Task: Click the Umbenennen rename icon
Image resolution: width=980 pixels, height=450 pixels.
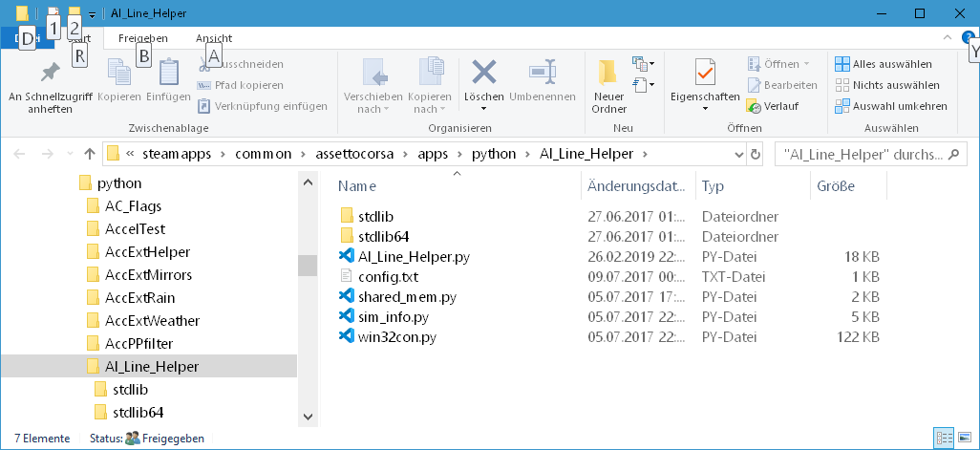Action: click(542, 73)
